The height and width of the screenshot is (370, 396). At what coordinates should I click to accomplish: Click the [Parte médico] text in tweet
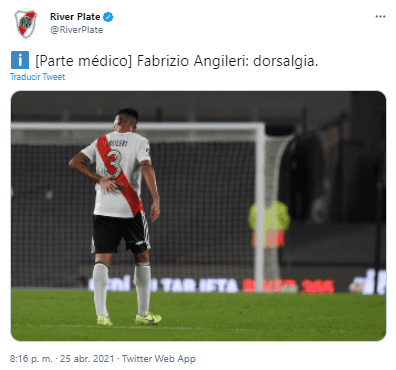(84, 61)
